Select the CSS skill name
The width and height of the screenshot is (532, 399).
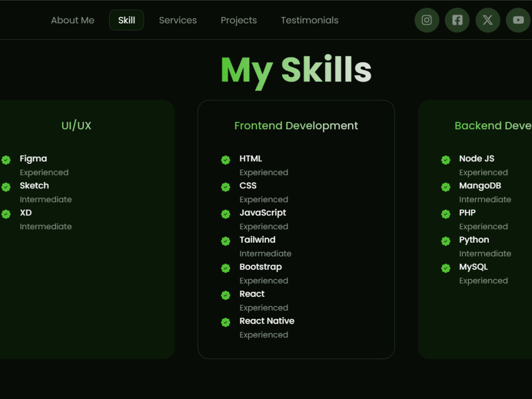[x=248, y=186]
